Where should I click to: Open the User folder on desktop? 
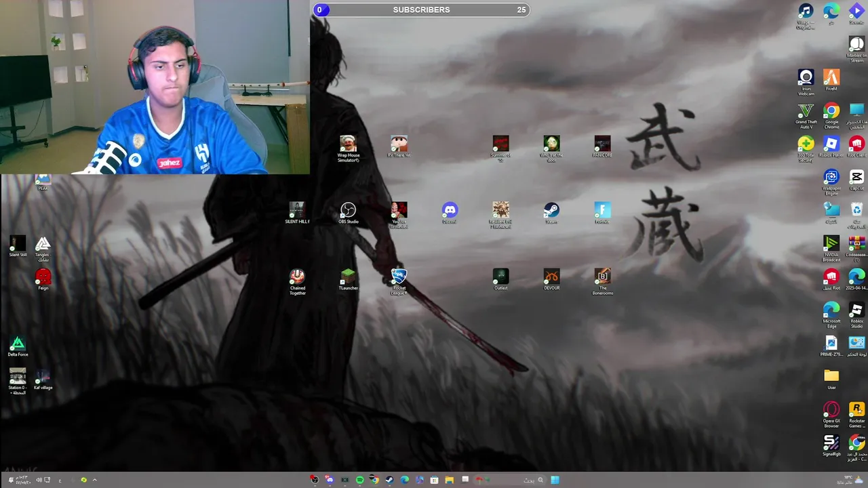(831, 379)
